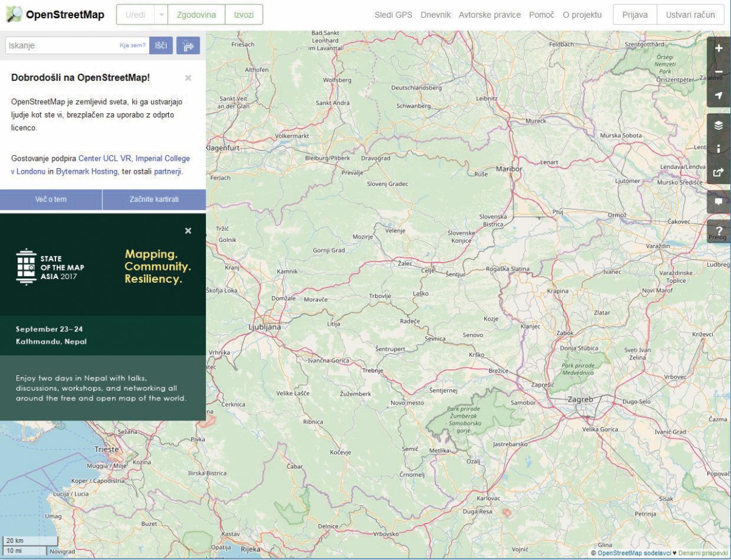Zoom out with the minus icon
731x560 pixels.
pyautogui.click(x=718, y=72)
